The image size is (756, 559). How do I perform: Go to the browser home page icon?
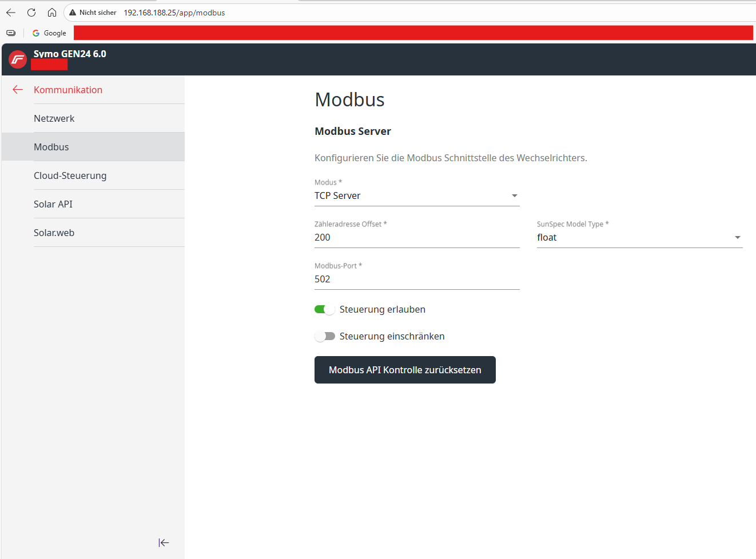pyautogui.click(x=52, y=13)
